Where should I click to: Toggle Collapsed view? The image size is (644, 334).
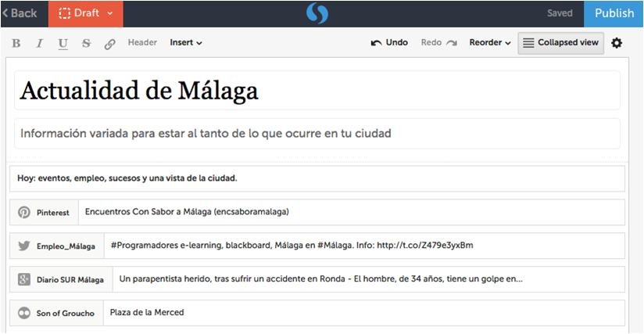click(x=560, y=43)
